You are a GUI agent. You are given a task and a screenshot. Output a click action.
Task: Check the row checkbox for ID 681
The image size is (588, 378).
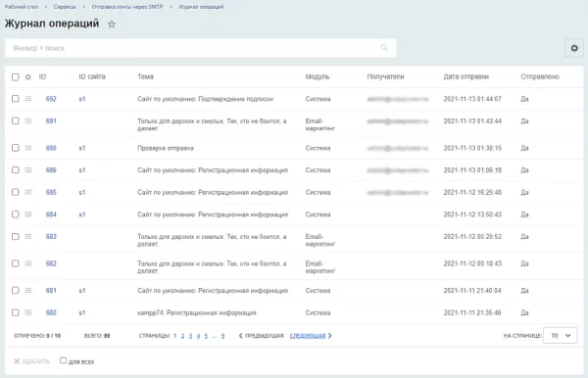coord(16,290)
